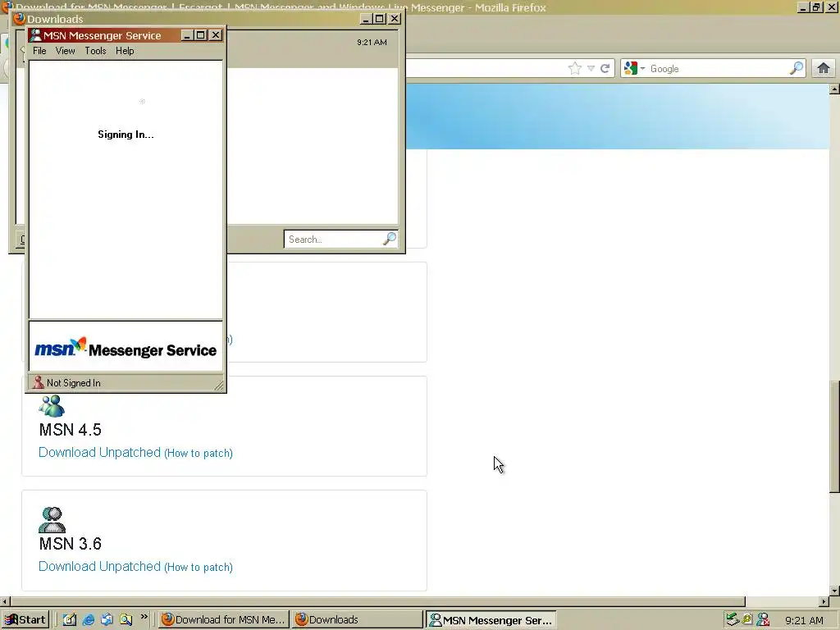Click magnifier icon in Downloads search box

pyautogui.click(x=390, y=239)
